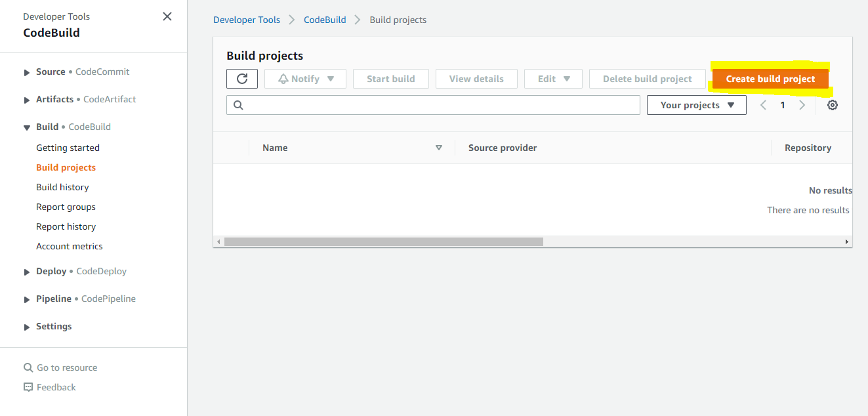Image resolution: width=868 pixels, height=416 pixels.
Task: Expand the Artifacts CodeArtifact section
Action: pos(27,100)
